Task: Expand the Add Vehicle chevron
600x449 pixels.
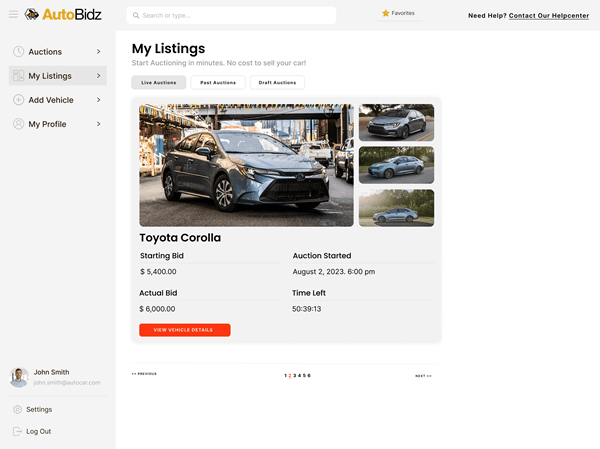Action: click(98, 100)
